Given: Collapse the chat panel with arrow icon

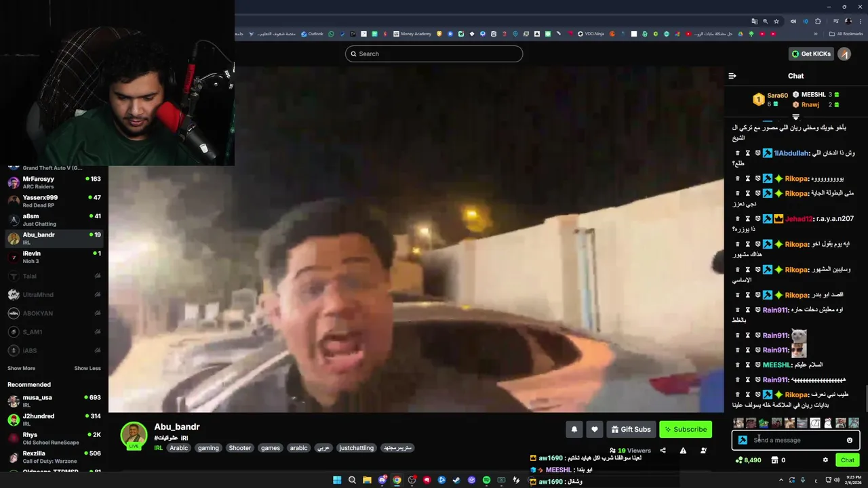Looking at the screenshot, I should tap(732, 76).
